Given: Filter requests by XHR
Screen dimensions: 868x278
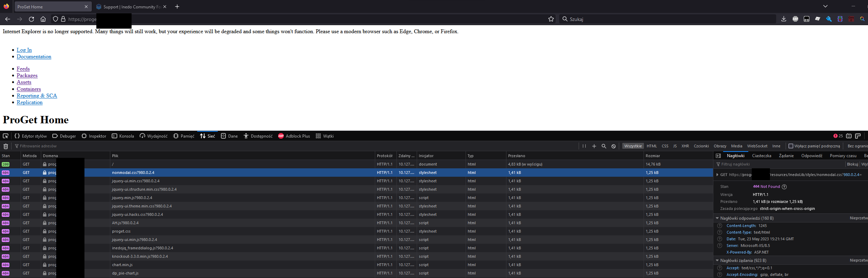Looking at the screenshot, I should pyautogui.click(x=685, y=146).
